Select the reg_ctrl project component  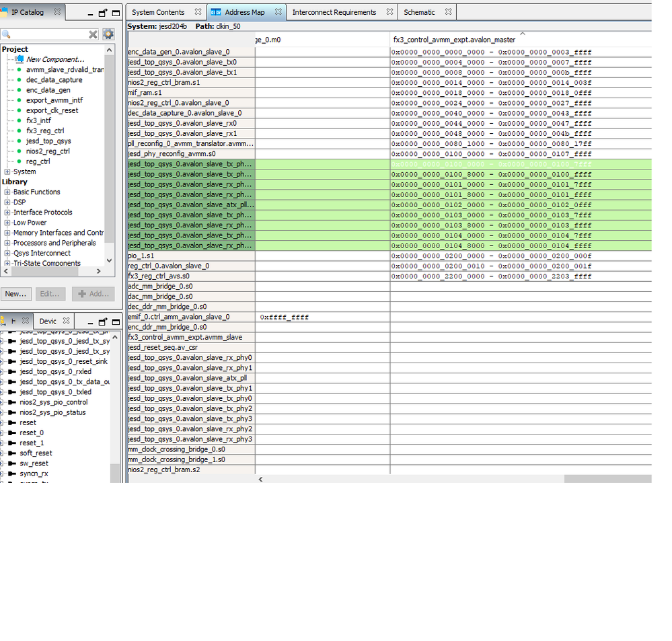[38, 161]
